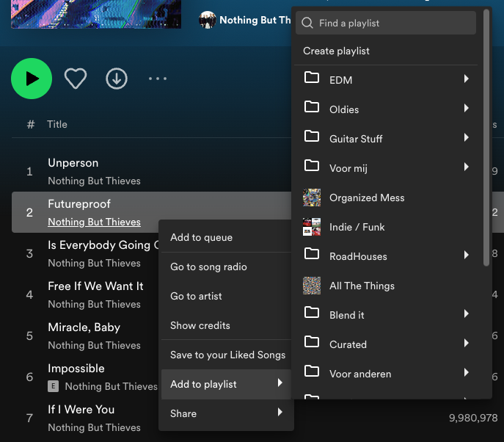Click the Add to playlist submenu arrow
The width and height of the screenshot is (504, 442).
point(280,383)
